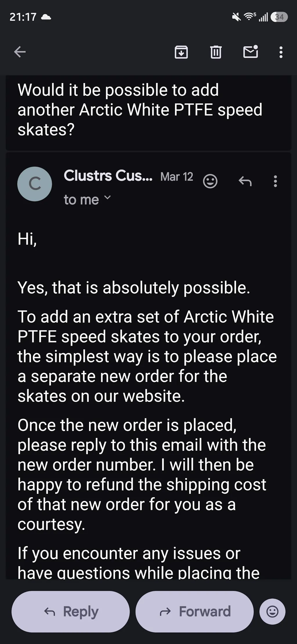The height and width of the screenshot is (644, 297).
Task: Tap the Mar 12 timestamp
Action: [x=176, y=177]
